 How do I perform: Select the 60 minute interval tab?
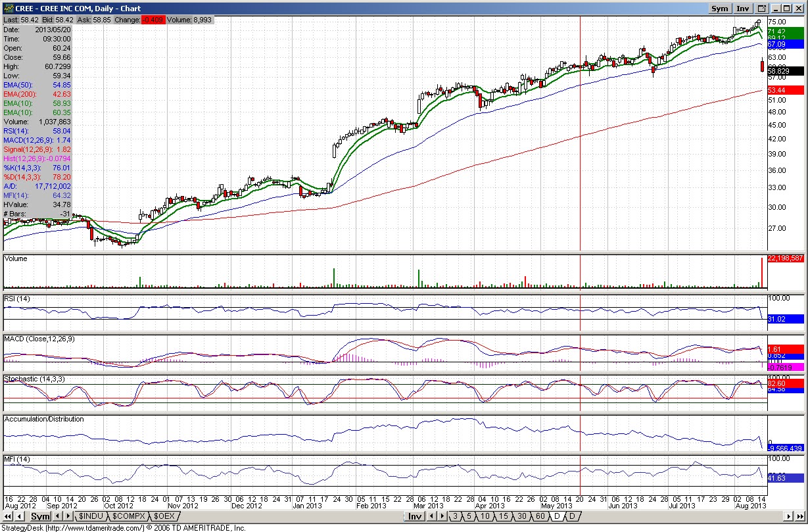pyautogui.click(x=540, y=516)
